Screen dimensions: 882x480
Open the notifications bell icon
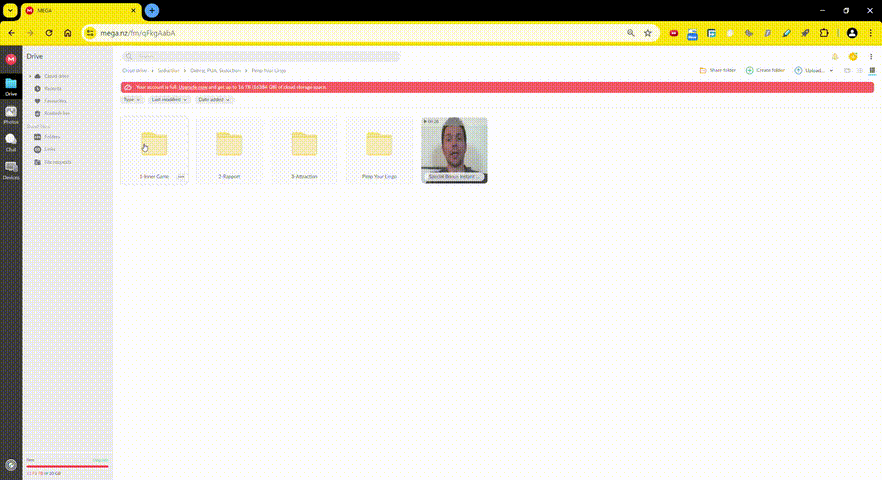click(835, 56)
